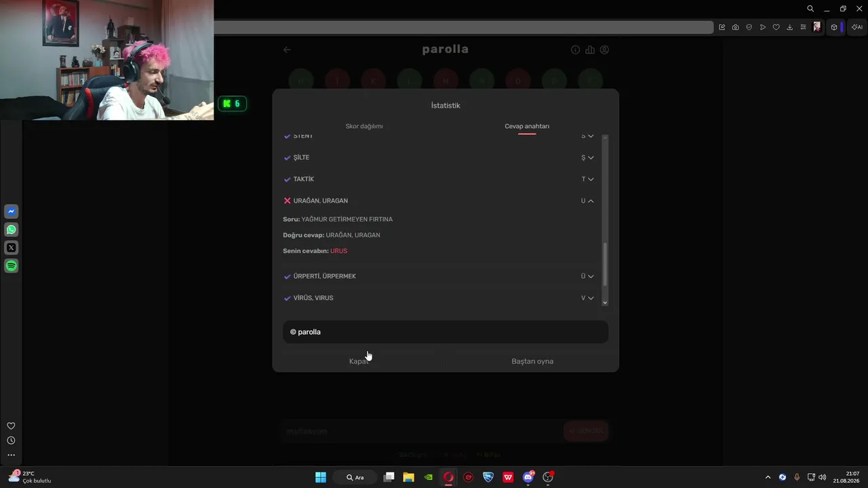Click the question text YAĞMUR GETİRMEYEN FIRTINA
Screen dimensions: 868x488
tap(347, 220)
